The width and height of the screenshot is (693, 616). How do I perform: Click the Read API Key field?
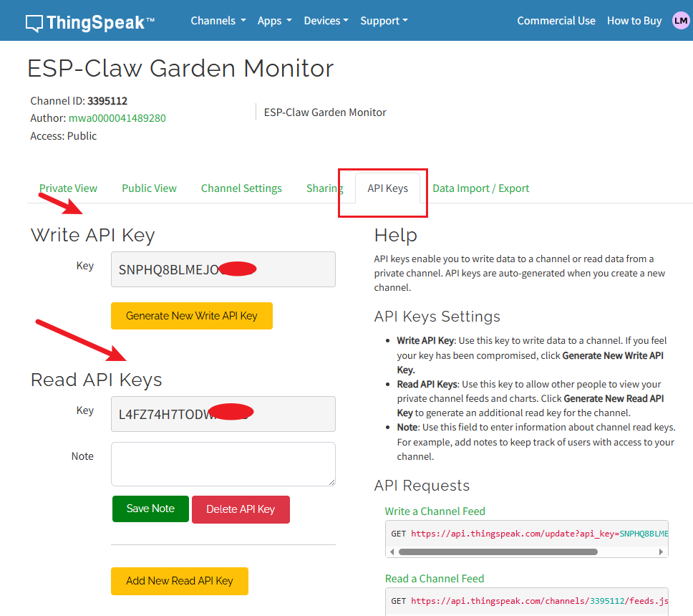click(223, 414)
